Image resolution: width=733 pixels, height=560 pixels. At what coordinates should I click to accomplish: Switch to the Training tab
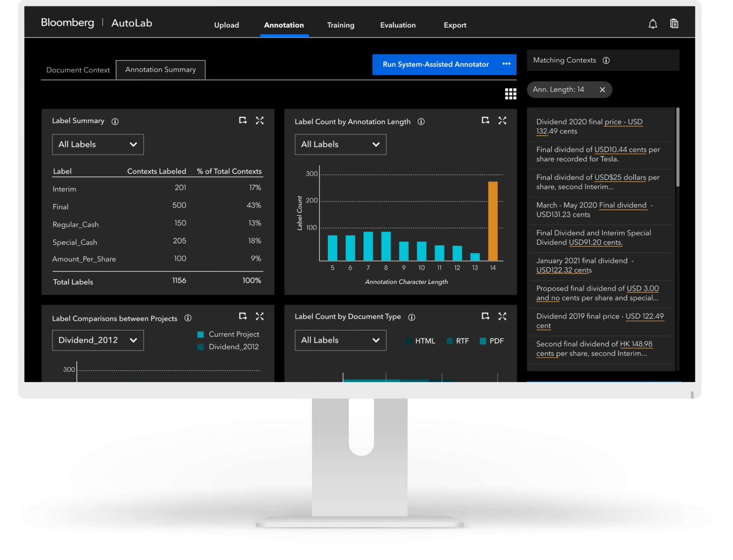click(340, 25)
